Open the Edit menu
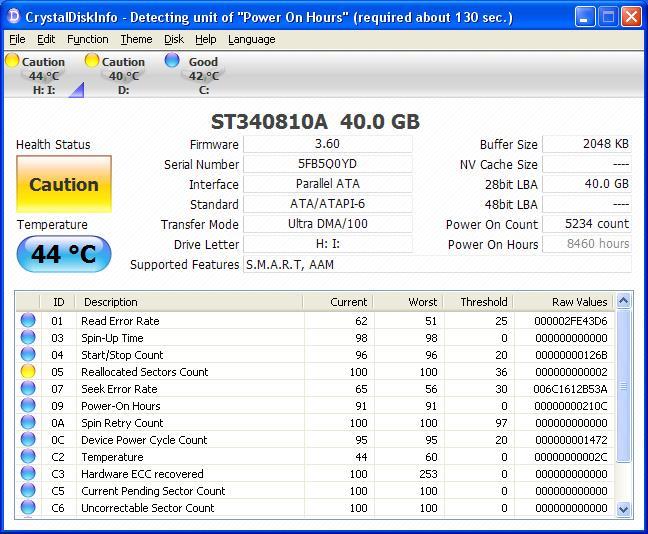This screenshot has height=534, width=648. coord(46,39)
